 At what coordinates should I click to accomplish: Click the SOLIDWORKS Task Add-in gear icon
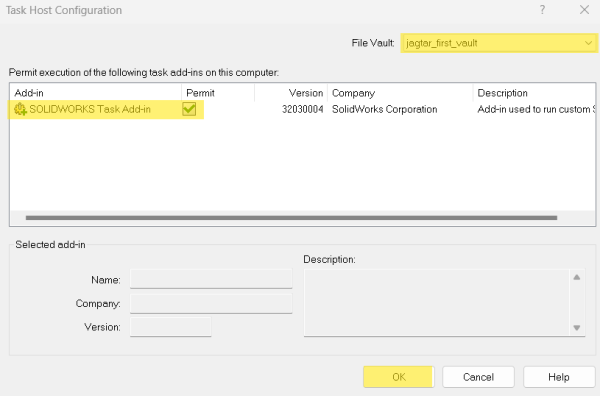coord(20,109)
